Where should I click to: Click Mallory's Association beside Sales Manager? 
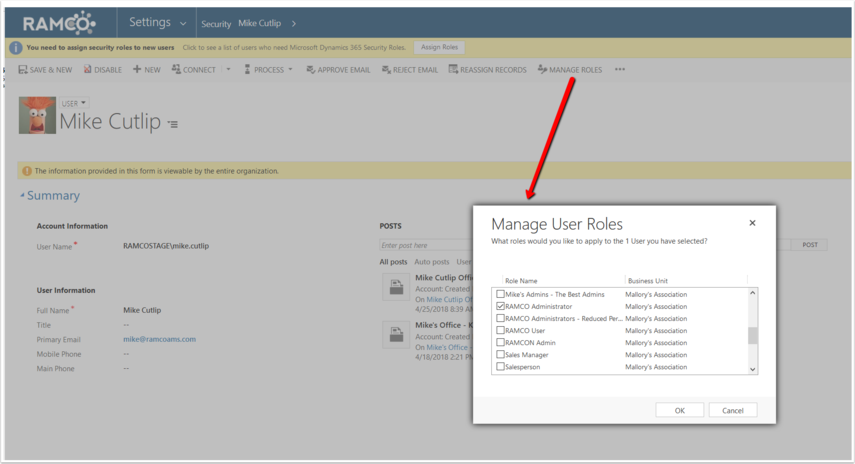[656, 355]
